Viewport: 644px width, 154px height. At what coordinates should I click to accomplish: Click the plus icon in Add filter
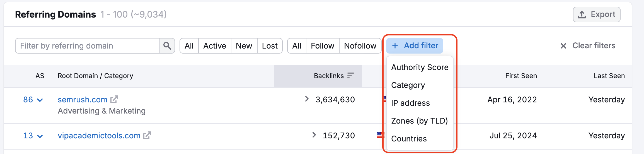395,46
